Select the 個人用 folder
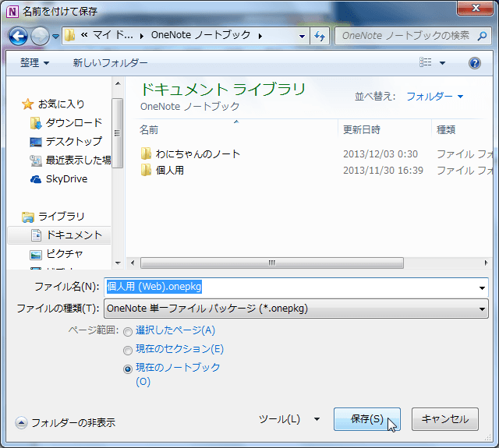This screenshot has width=499, height=448. coord(170,171)
